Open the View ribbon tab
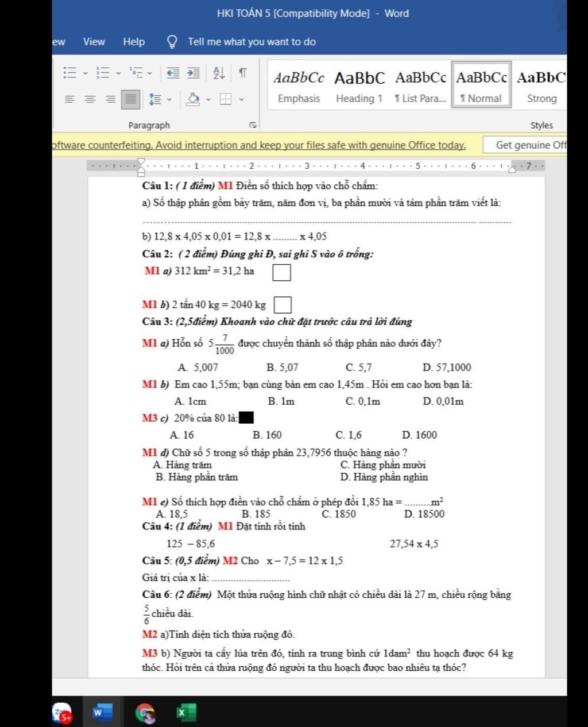The height and width of the screenshot is (727, 588). (x=94, y=42)
